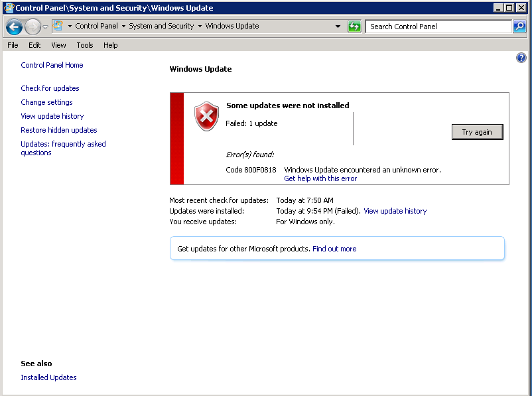532x396 pixels.
Task: Expand the dropdown after Control Panel breadcrumb
Action: tap(123, 26)
